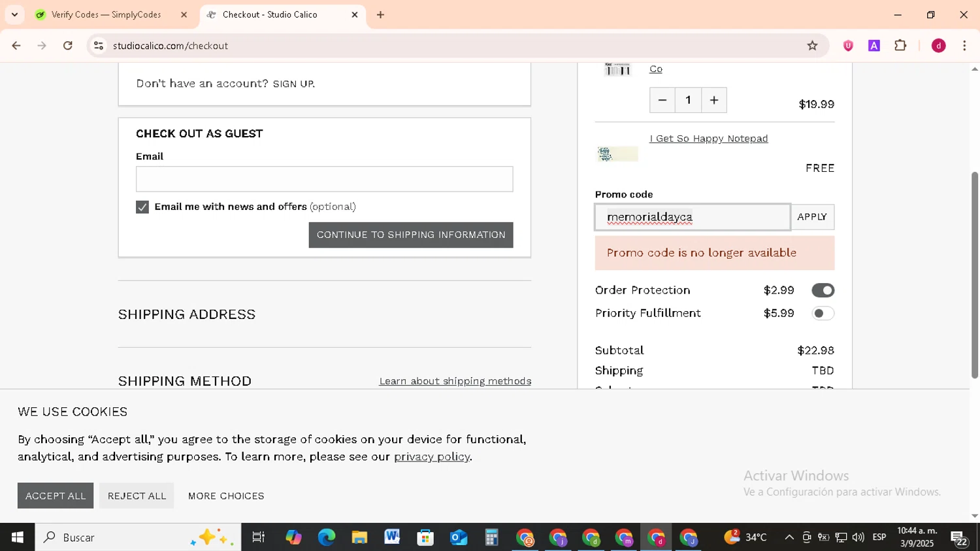Image resolution: width=980 pixels, height=551 pixels.
Task: Decrease item quantity with minus button
Action: [x=662, y=100]
